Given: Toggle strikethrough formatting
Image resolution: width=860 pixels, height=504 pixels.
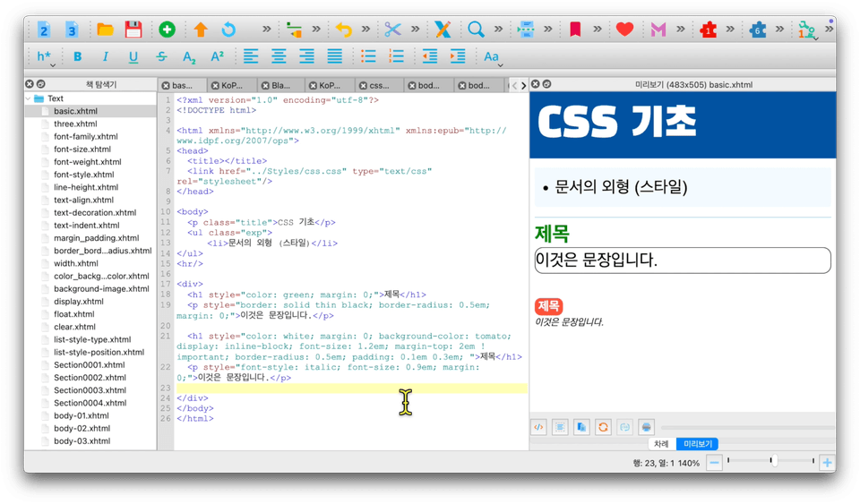Looking at the screenshot, I should point(161,56).
